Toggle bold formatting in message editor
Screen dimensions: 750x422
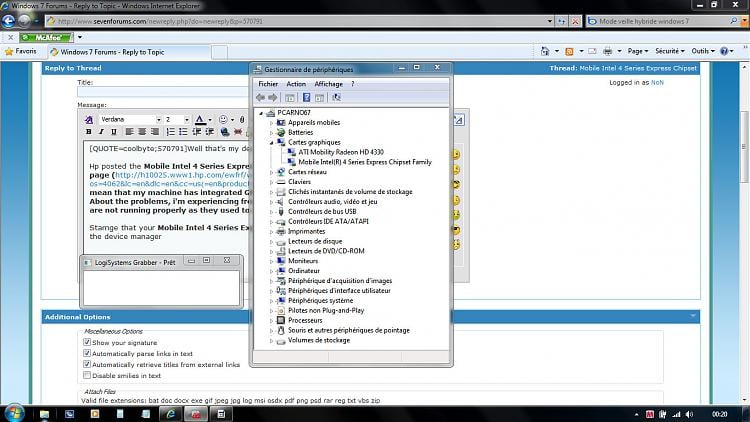[x=88, y=132]
